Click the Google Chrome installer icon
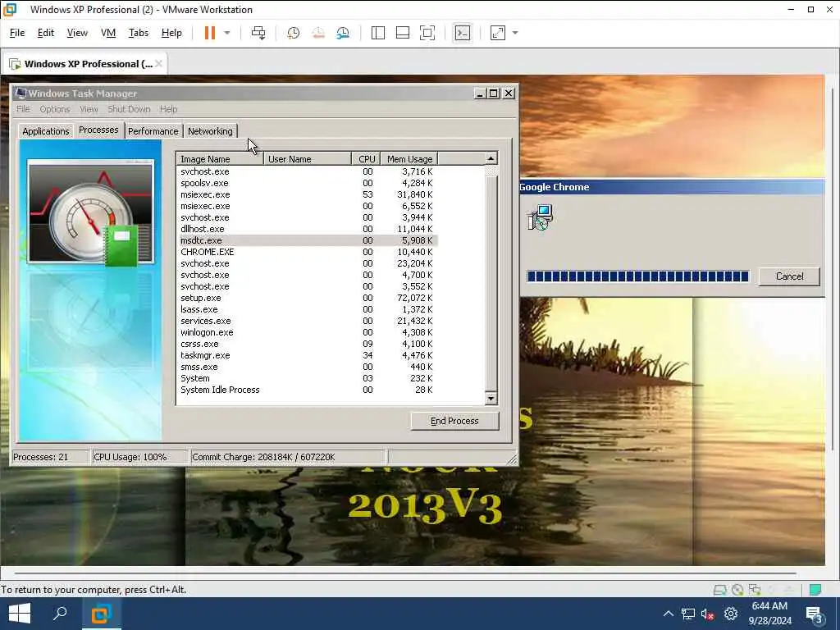Viewport: 840px width, 630px height. (540, 217)
